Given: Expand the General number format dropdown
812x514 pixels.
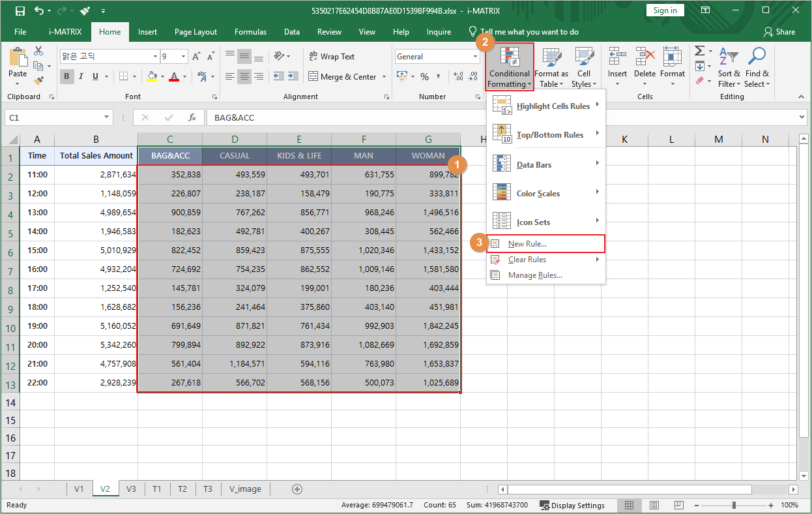Looking at the screenshot, I should 475,57.
